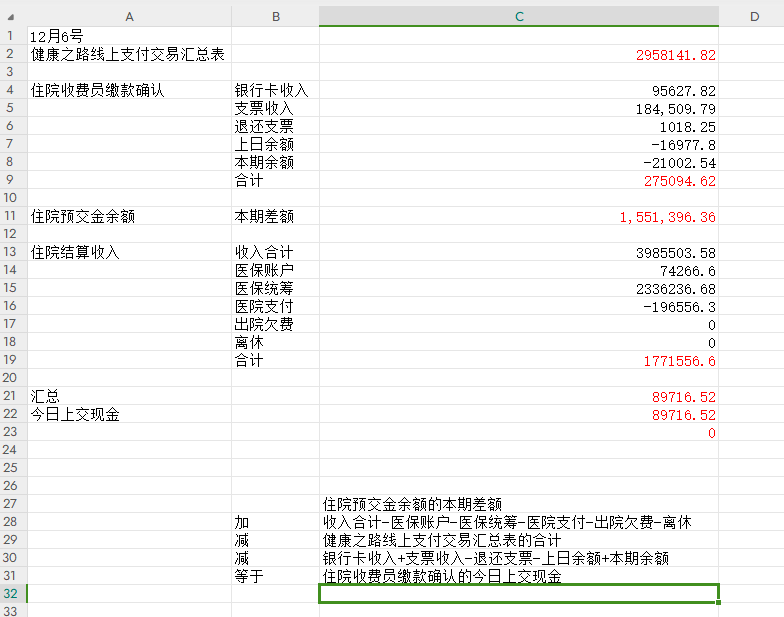
Task: Click value -196556.3
Action: pos(680,306)
